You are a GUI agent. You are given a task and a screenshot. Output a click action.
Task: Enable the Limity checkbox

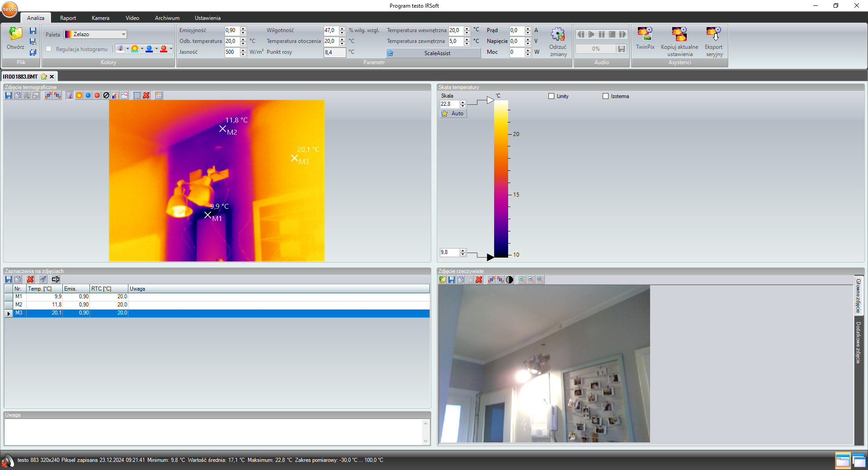(551, 96)
